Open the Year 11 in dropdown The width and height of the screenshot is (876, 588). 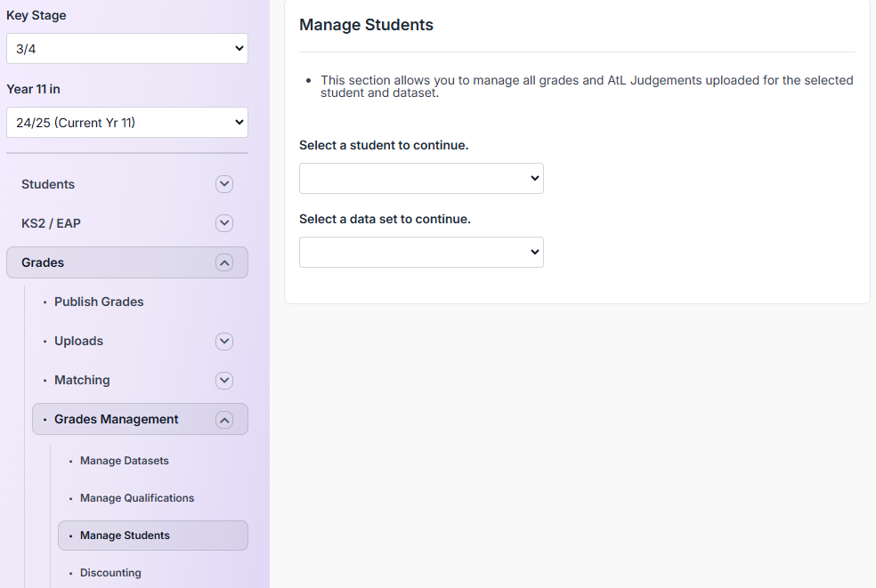pos(127,122)
